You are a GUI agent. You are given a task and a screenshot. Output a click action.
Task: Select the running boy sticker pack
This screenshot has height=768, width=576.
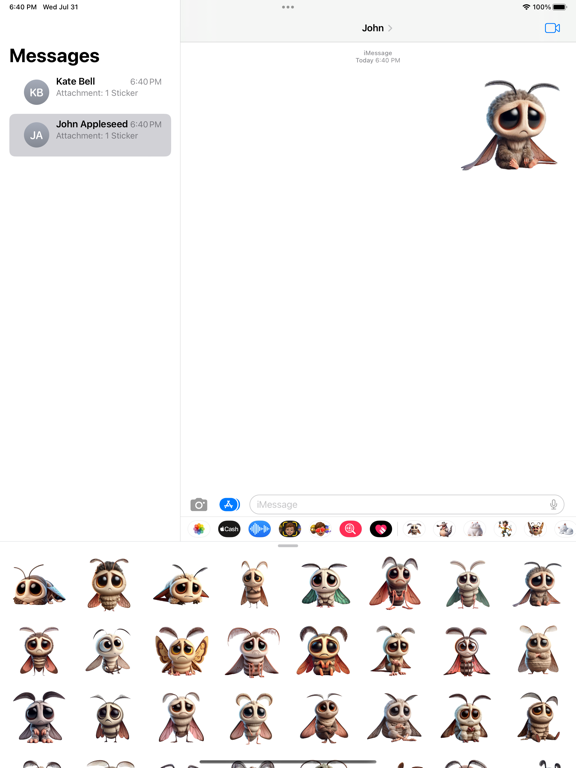click(505, 529)
